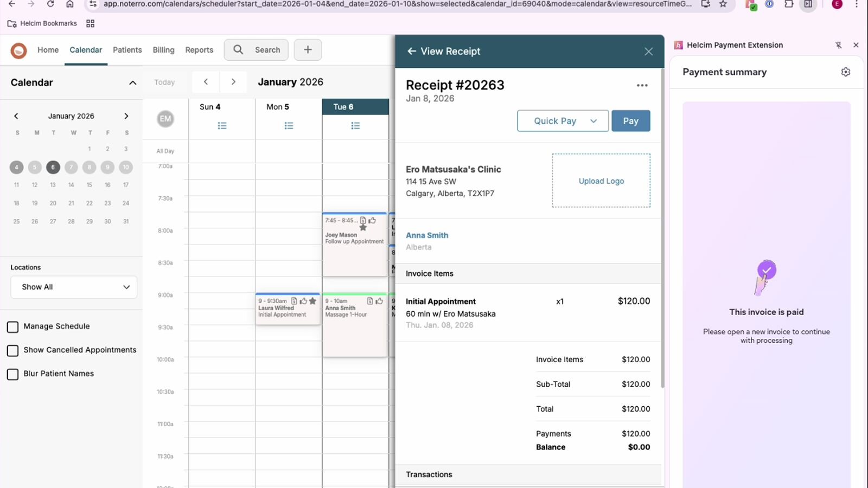Click the Upload Logo area
This screenshot has width=868, height=488.
[x=601, y=181]
